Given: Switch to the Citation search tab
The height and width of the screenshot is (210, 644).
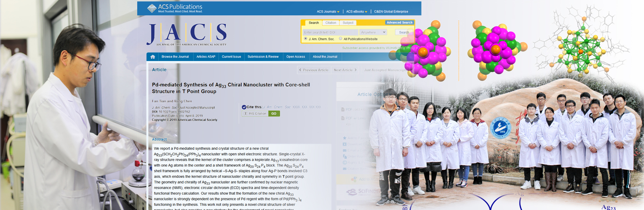Looking at the screenshot, I should (331, 22).
